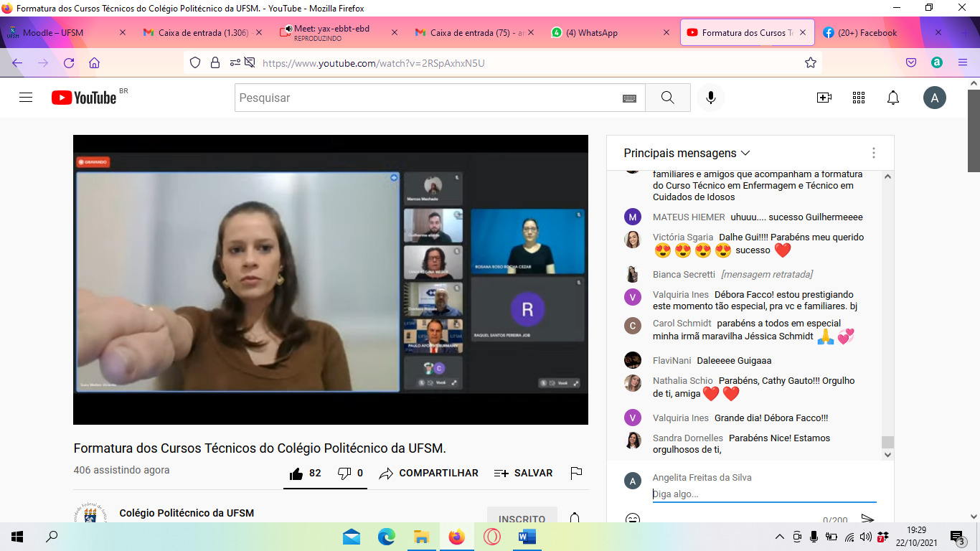
Task: Open the YouTube hamburger guide menu
Action: (x=26, y=98)
